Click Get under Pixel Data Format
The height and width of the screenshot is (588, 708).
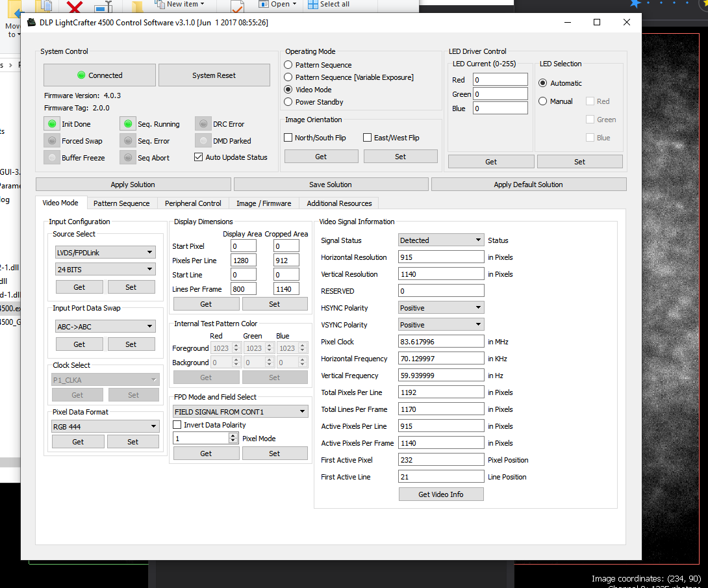click(x=78, y=442)
